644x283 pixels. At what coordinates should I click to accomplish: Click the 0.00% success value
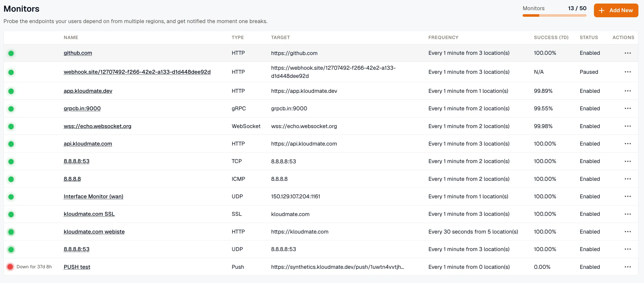[x=542, y=267]
